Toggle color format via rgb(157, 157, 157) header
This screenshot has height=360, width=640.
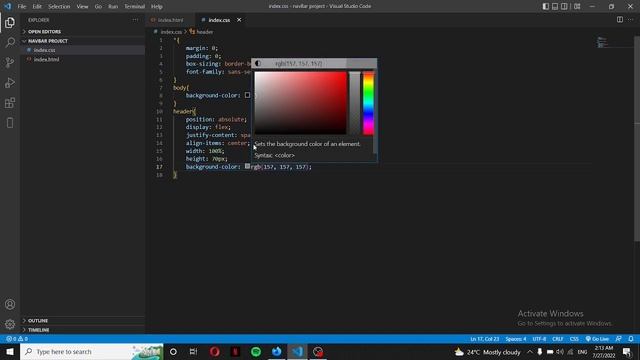[x=299, y=63]
